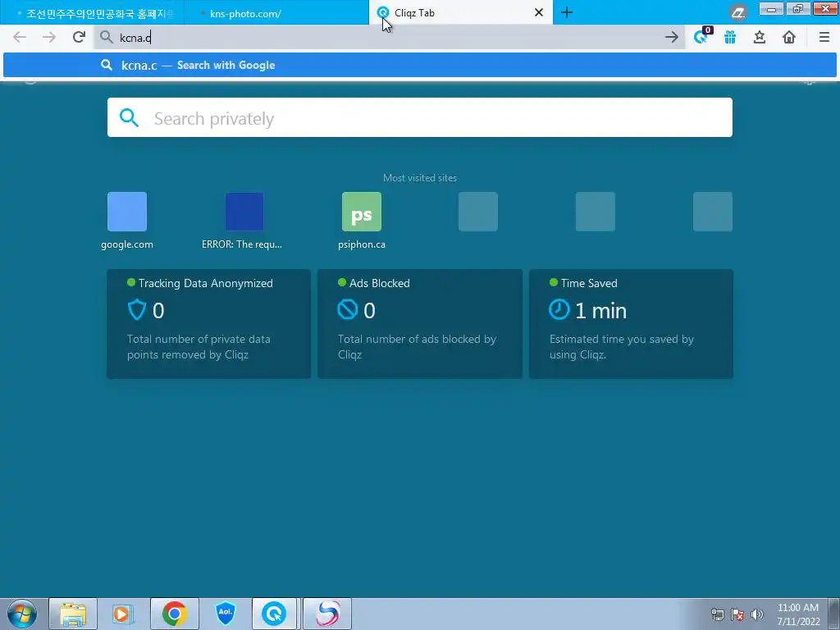Open a new tab with plus button
840x630 pixels.
pyautogui.click(x=567, y=12)
